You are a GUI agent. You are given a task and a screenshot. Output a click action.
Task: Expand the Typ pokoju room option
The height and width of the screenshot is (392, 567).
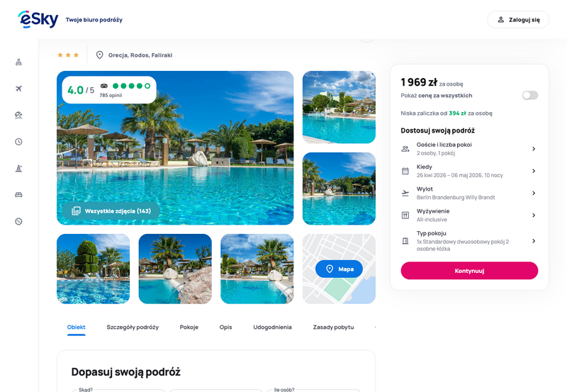[469, 241]
